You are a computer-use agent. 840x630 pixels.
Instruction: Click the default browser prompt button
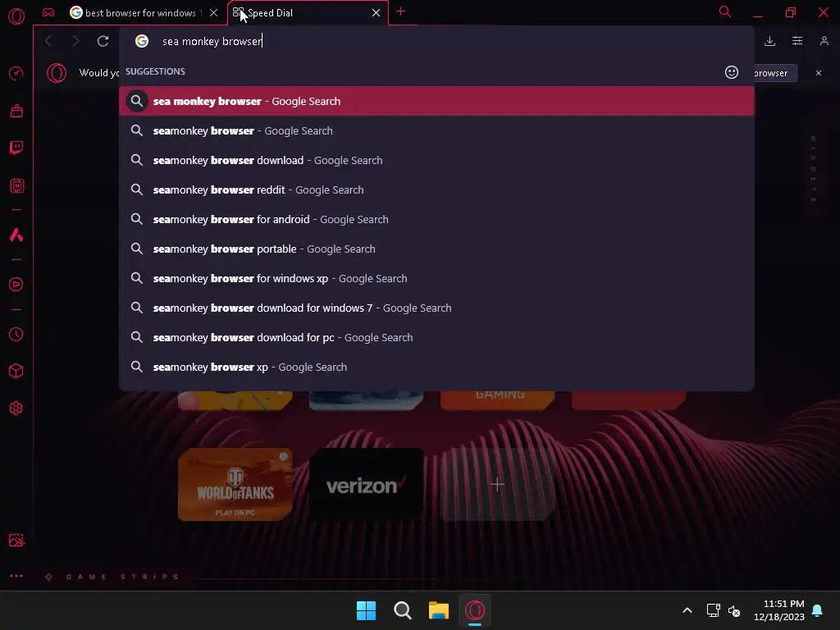coord(775,73)
